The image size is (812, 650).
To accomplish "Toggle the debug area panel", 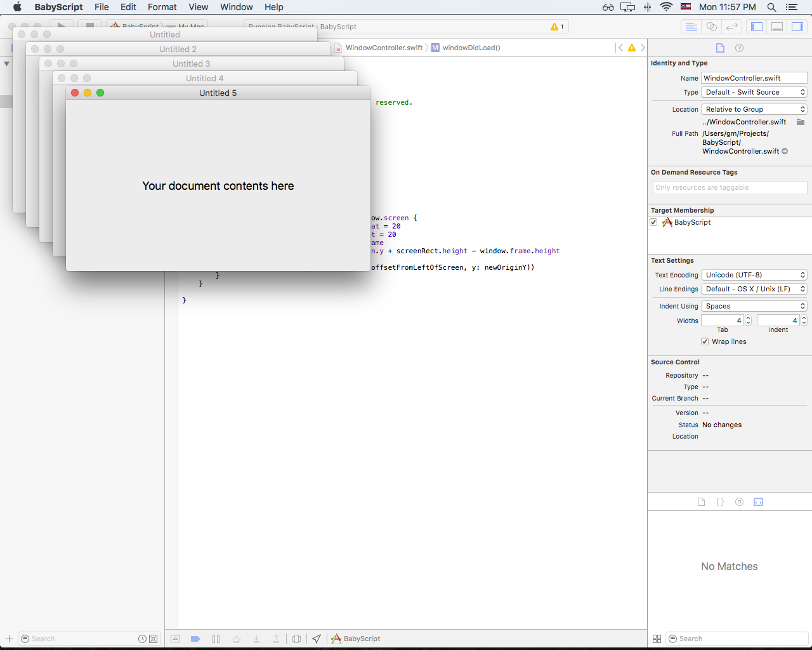I will click(x=777, y=27).
